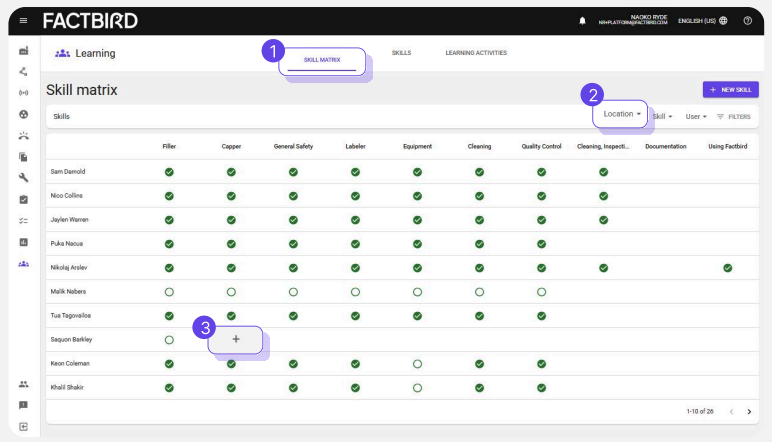Switch to the Learning Activities tab
772x442 pixels.
(476, 53)
